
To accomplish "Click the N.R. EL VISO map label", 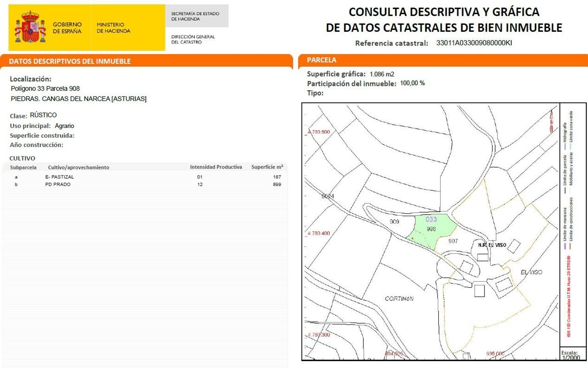I will 492,245.
